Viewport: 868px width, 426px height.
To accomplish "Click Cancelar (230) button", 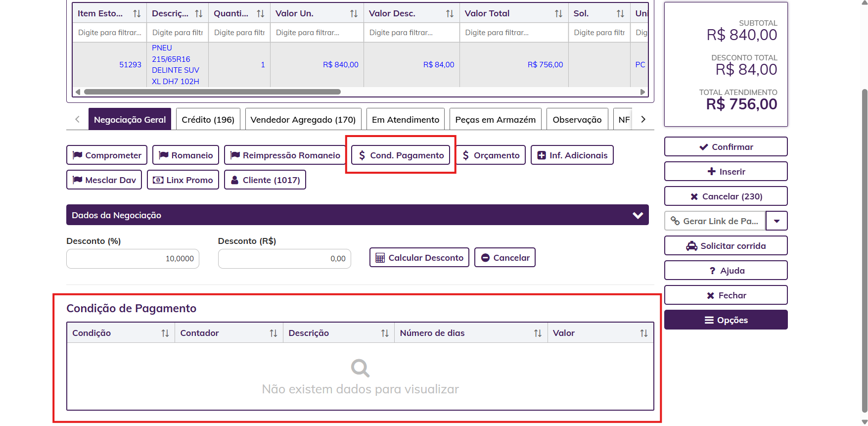I will [726, 196].
